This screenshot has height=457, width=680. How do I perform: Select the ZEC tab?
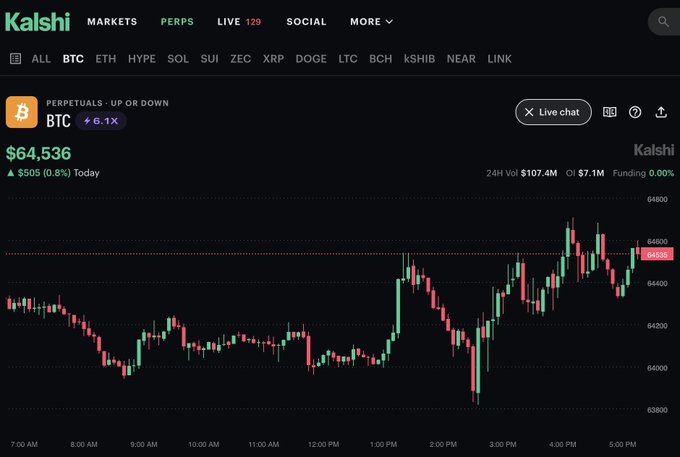click(x=240, y=59)
